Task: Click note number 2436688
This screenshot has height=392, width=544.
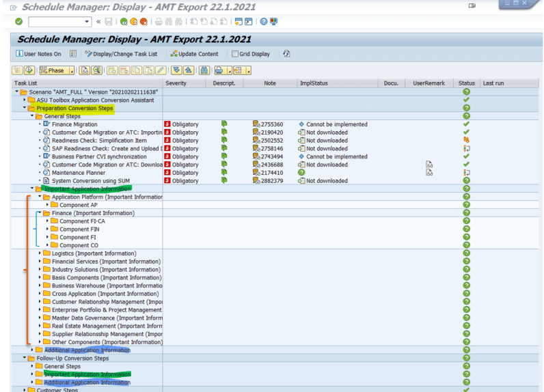Action: [x=272, y=165]
